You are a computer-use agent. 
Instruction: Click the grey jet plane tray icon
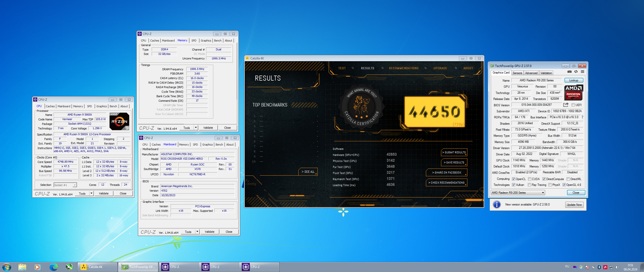(593, 267)
